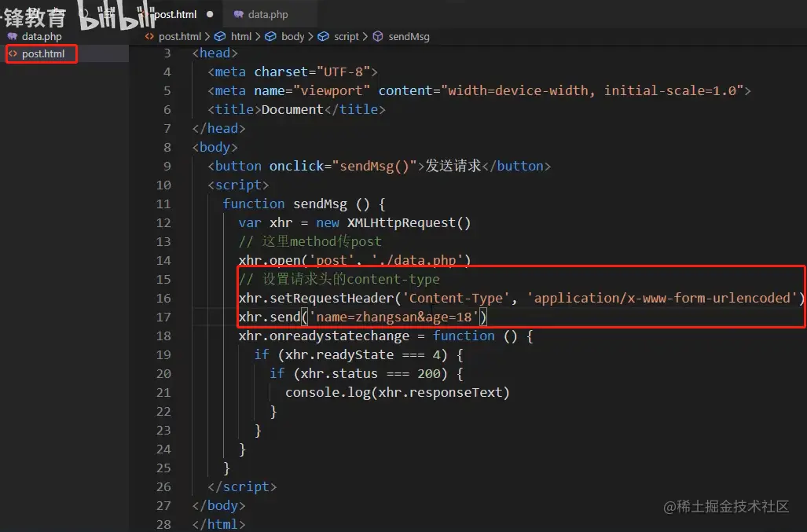The image size is (807, 532).
Task: Click the "viewport" name value
Action: click(332, 91)
